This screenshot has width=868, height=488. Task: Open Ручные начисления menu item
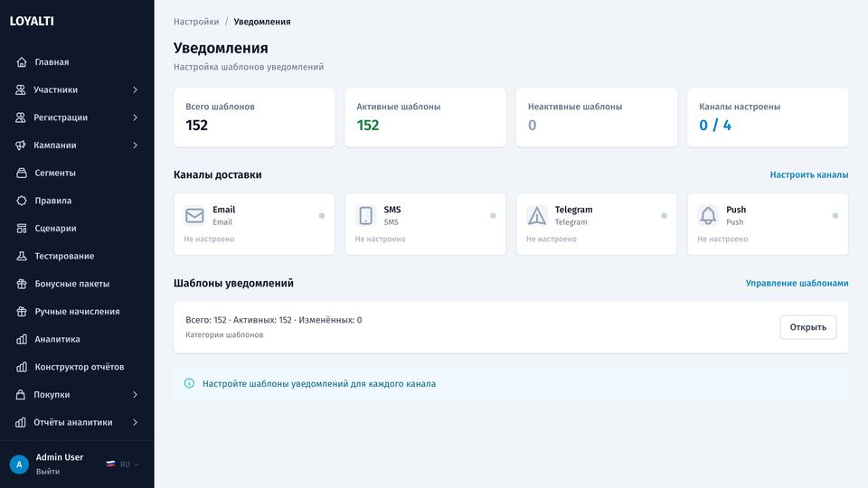coord(77,311)
